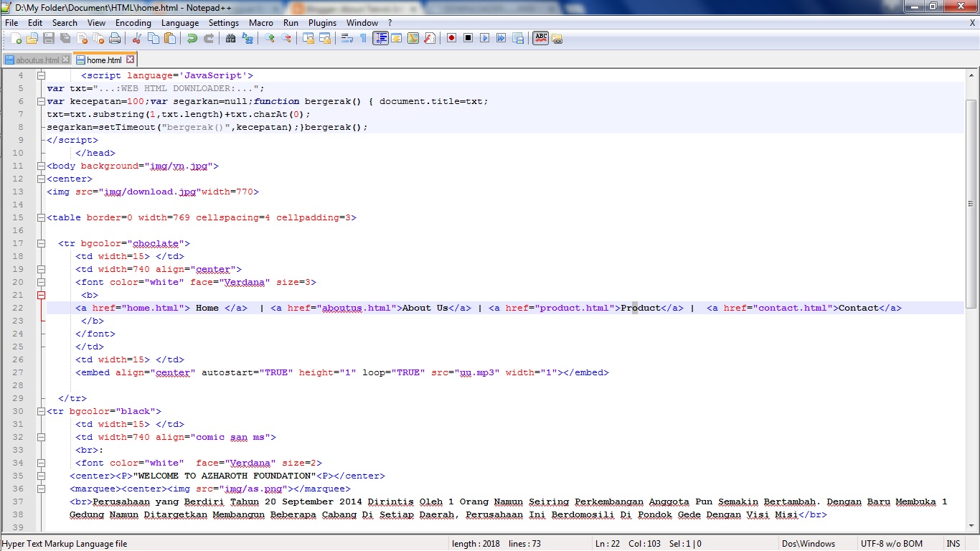Open the Plugins menu
The image size is (980, 551).
322,22
